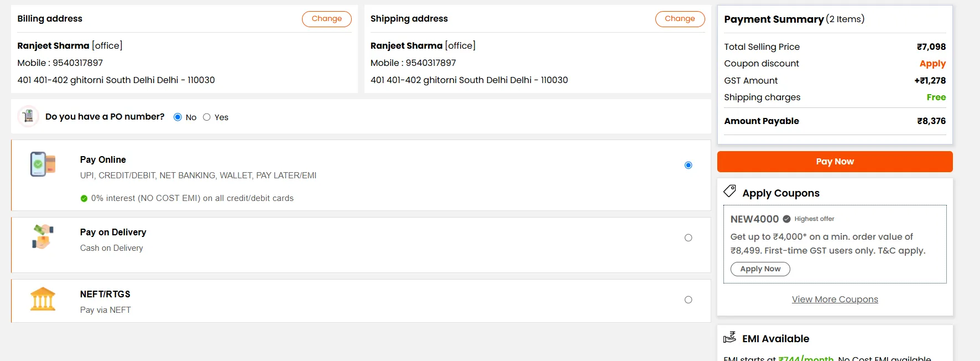This screenshot has height=361, width=980.
Task: Click the Pay Online phone icon
Action: point(43,164)
